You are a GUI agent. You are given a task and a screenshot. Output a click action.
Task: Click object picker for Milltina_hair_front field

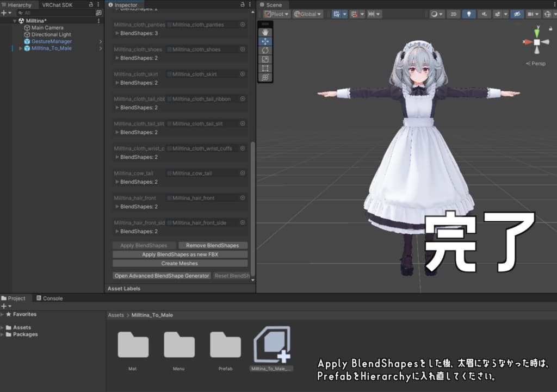[243, 198]
